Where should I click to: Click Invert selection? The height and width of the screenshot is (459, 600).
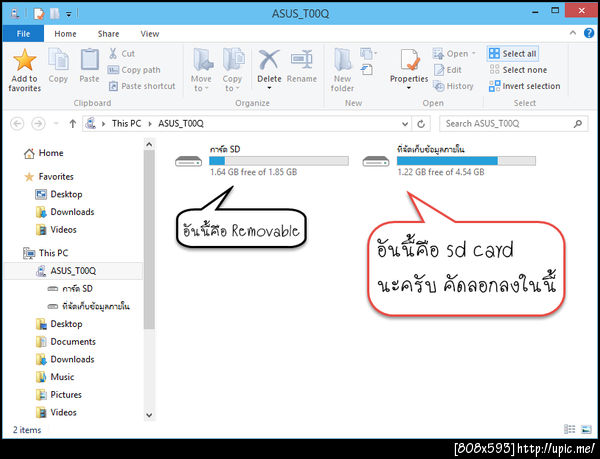point(524,86)
